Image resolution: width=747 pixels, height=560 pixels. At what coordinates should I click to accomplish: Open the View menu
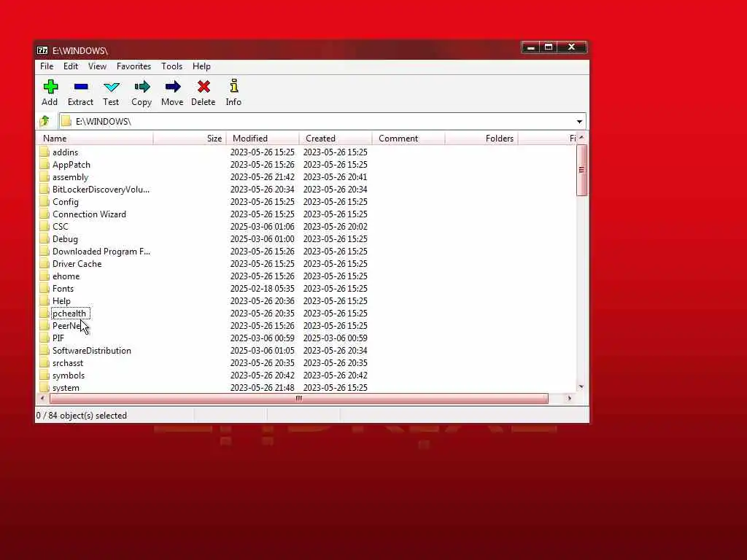[x=97, y=66]
